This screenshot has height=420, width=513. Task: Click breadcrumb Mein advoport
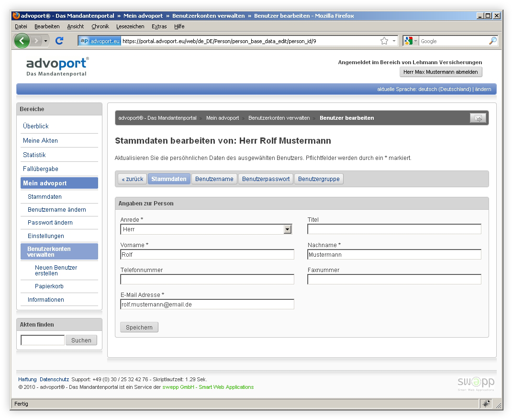coord(223,118)
